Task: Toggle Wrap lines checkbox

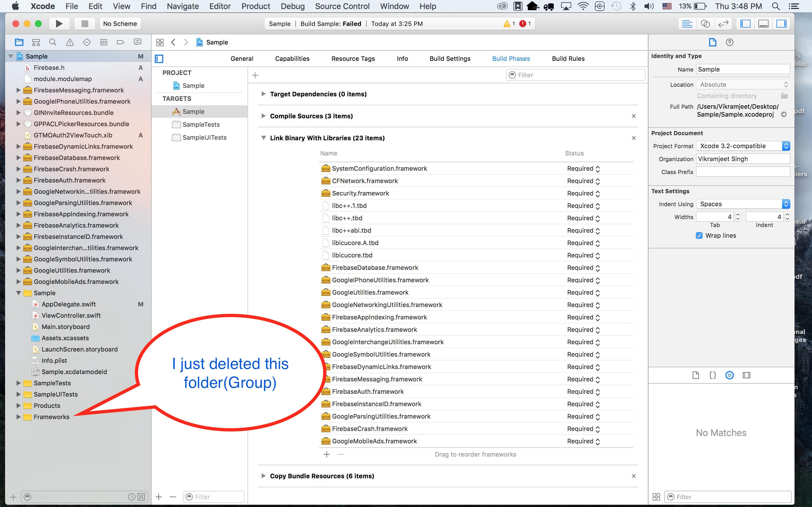Action: point(699,235)
